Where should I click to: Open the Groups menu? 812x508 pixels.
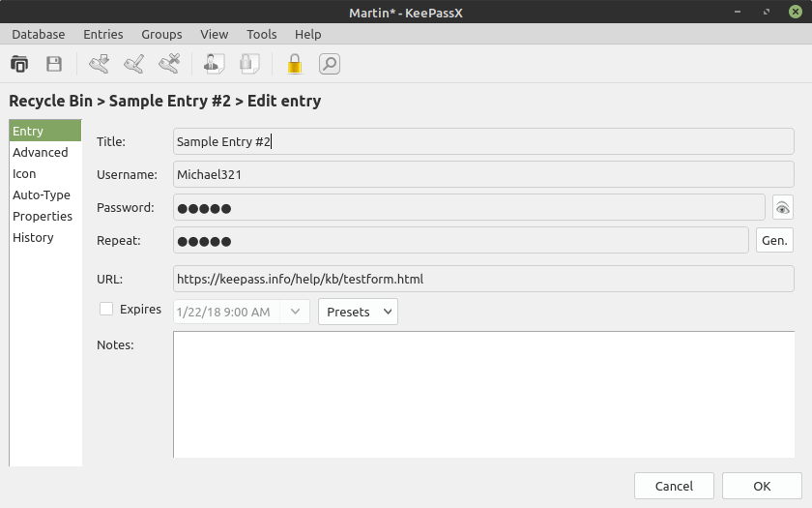point(161,34)
